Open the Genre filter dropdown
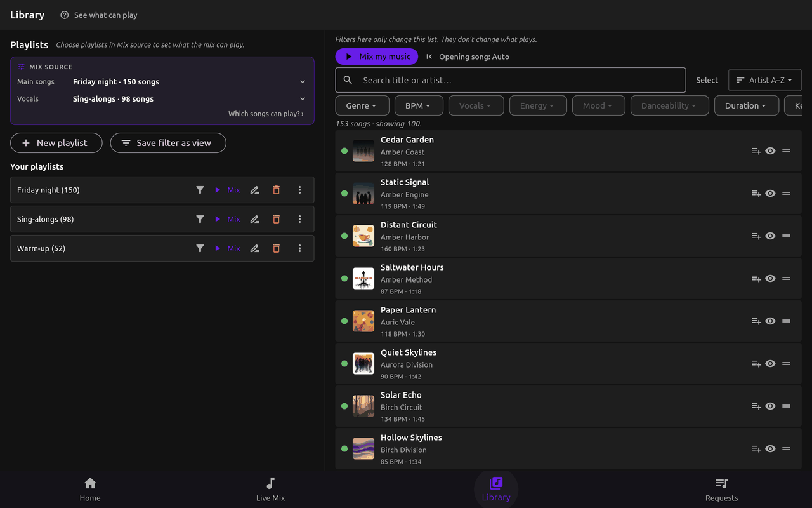The height and width of the screenshot is (508, 812). (x=361, y=105)
